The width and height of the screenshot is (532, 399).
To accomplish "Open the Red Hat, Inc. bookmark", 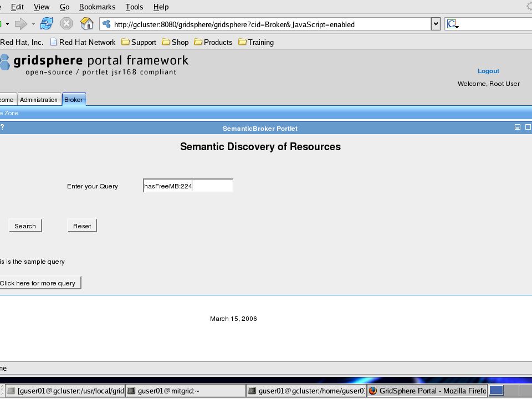I will click(22, 42).
